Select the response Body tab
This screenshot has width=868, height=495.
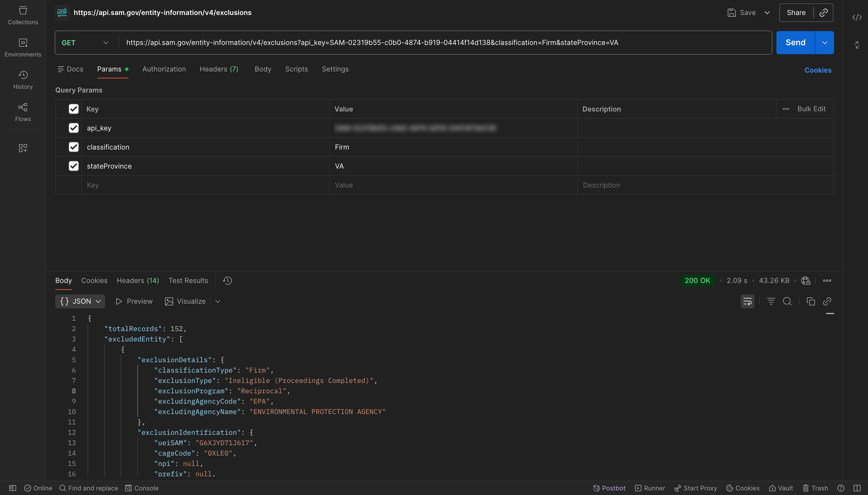pyautogui.click(x=64, y=280)
